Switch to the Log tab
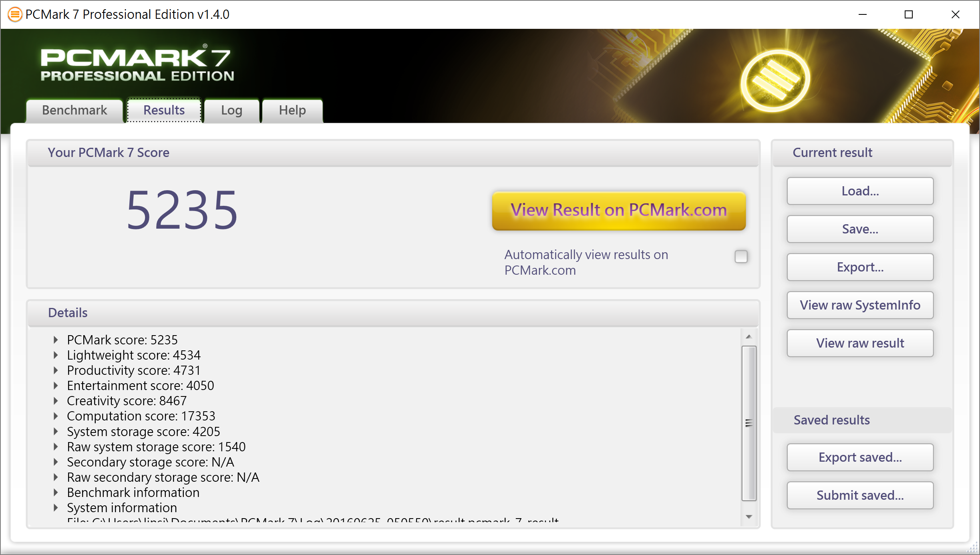This screenshot has width=980, height=555. point(231,111)
